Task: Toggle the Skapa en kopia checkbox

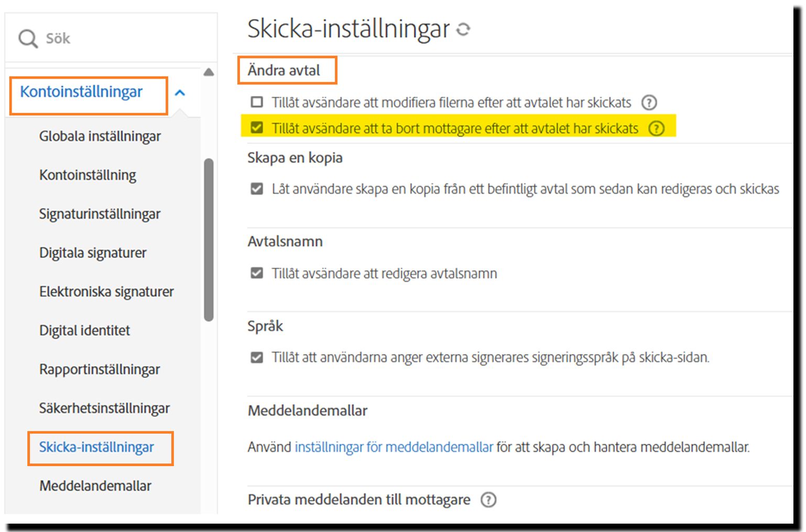Action: 256,189
